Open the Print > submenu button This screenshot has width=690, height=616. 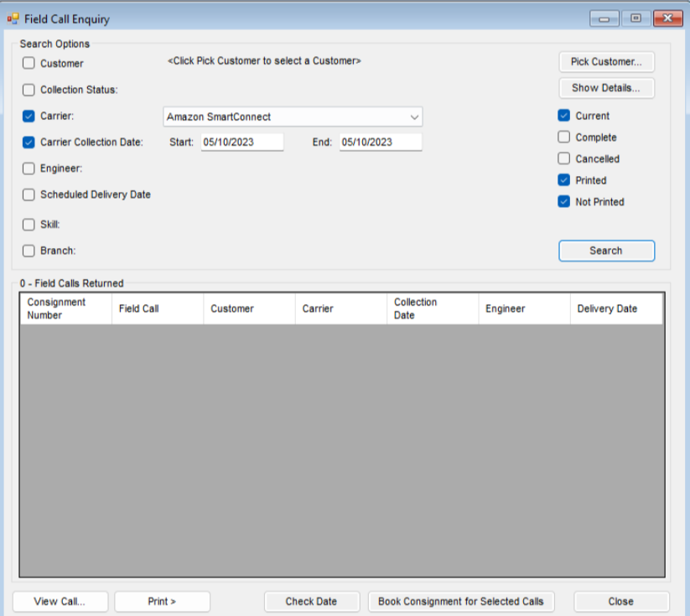click(162, 601)
